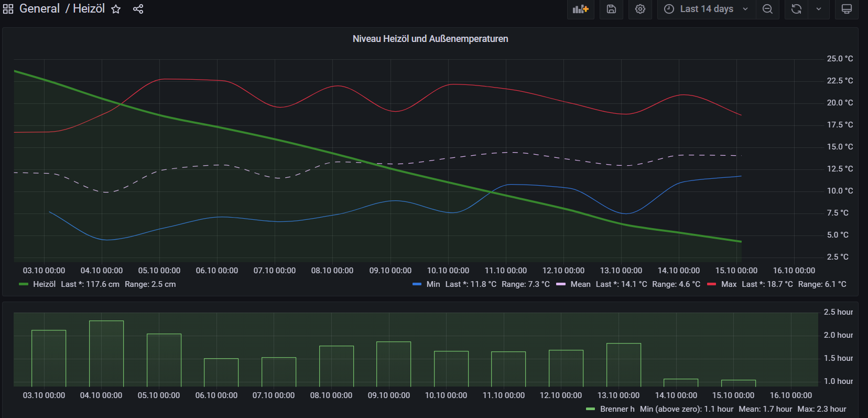Image resolution: width=868 pixels, height=418 pixels.
Task: Click '16.10 00:00' label on lower chart
Action: pyautogui.click(x=791, y=395)
